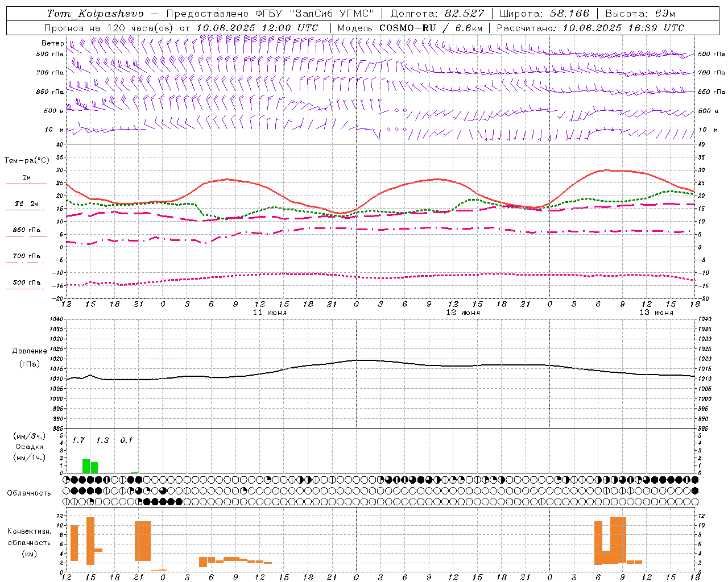Screen dimensions: 728x582
Task: Click the taller green precipitation bar
Action: point(86,466)
